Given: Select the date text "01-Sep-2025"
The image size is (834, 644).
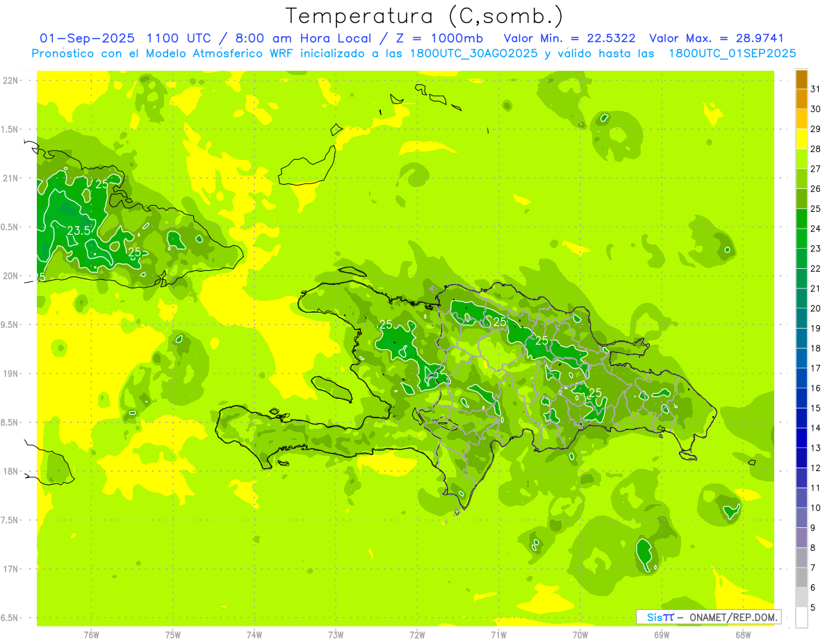Looking at the screenshot, I should pyautogui.click(x=88, y=38).
